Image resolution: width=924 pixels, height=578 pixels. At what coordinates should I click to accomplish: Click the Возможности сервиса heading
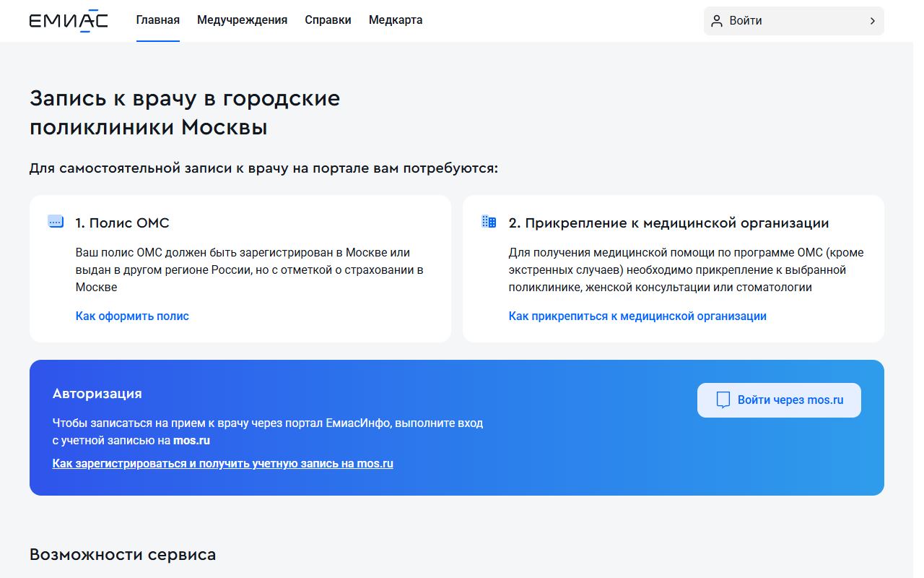123,555
